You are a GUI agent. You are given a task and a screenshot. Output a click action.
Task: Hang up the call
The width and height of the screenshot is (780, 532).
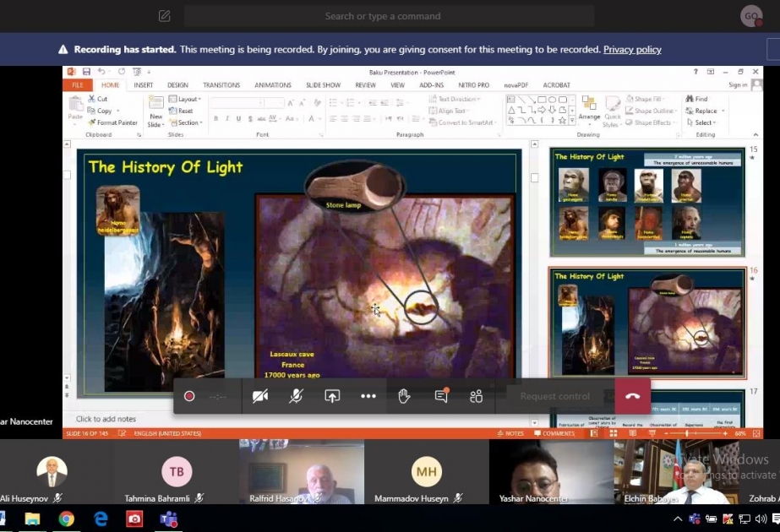(633, 396)
